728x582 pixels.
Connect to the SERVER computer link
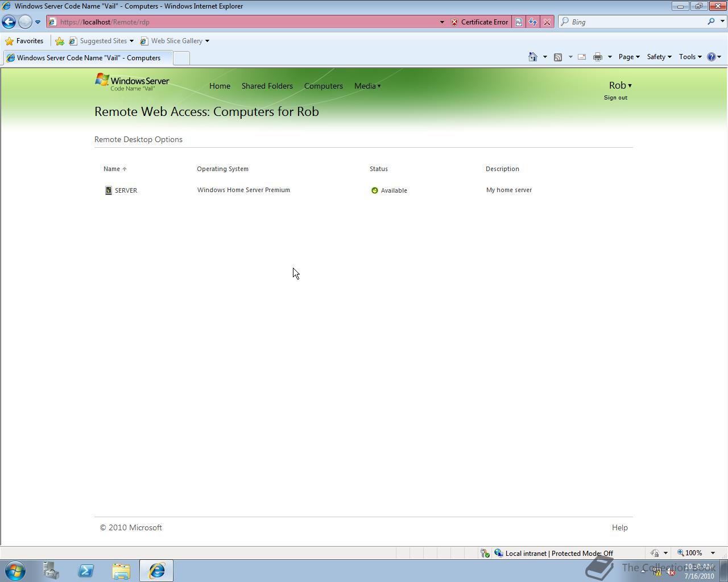126,190
